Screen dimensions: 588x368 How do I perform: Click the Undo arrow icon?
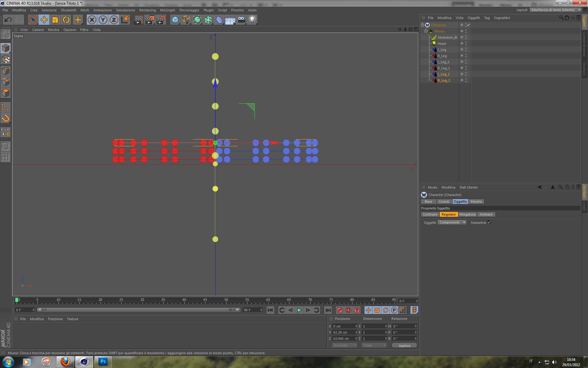pyautogui.click(x=8, y=20)
